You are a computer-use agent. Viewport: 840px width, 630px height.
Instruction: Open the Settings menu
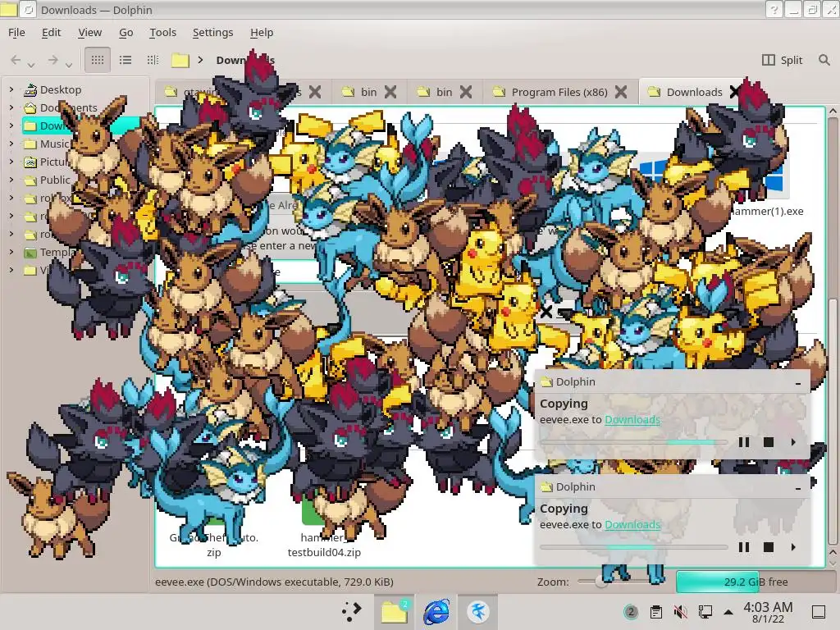tap(212, 33)
